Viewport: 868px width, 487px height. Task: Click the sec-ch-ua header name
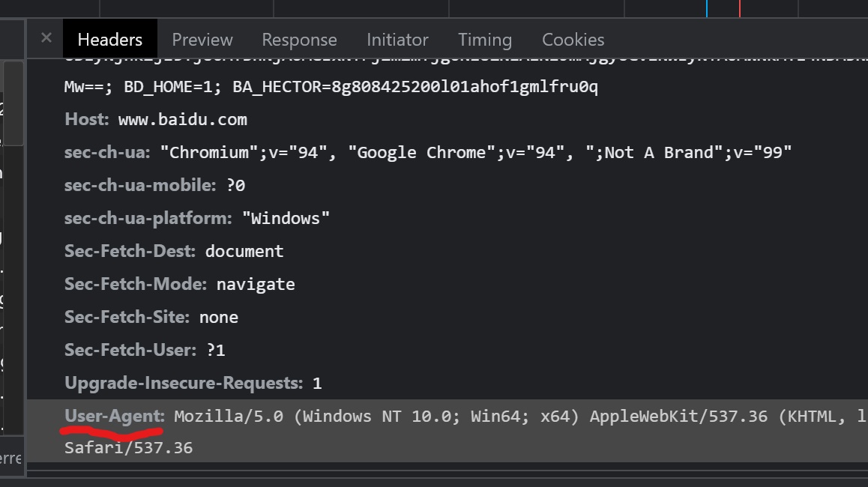[x=107, y=152]
